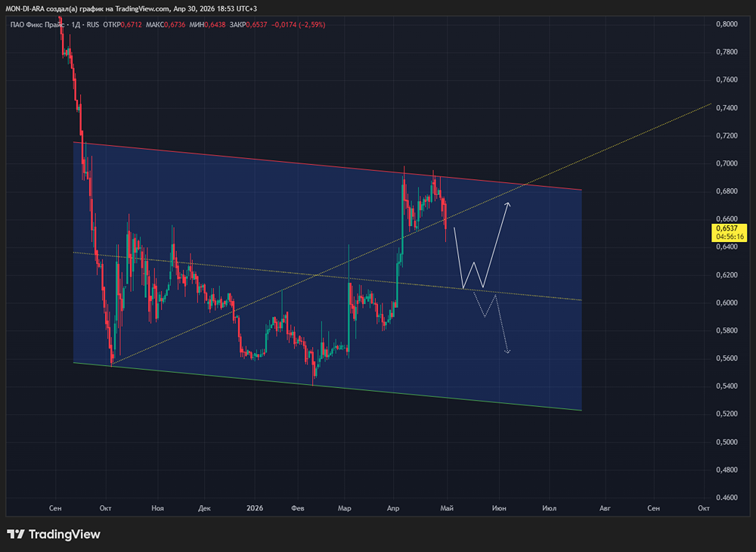Click the 0,7400 price axis label
756x552 pixels.
pos(727,108)
